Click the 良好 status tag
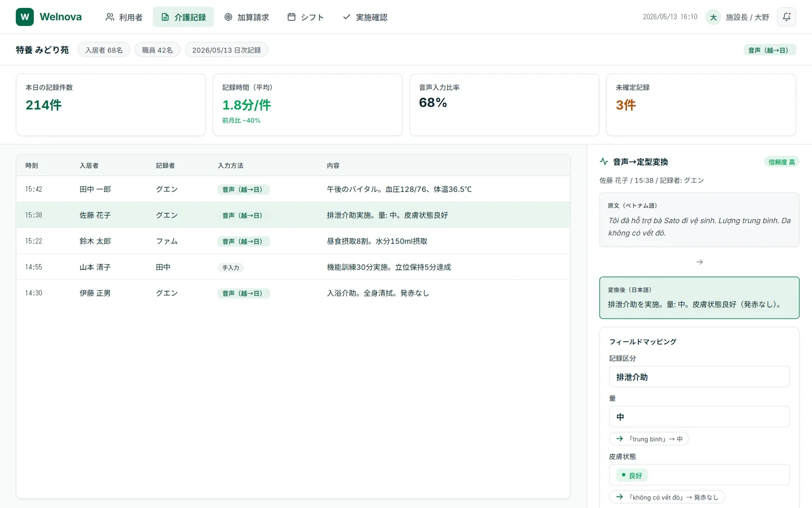Viewport: 812px width, 508px height. [x=632, y=475]
